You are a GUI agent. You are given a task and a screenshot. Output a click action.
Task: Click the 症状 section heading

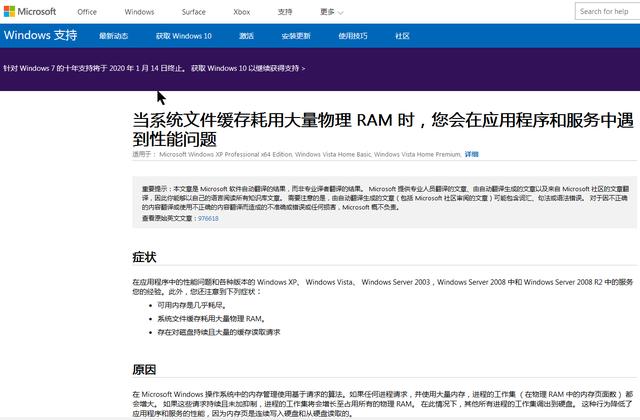coord(144,257)
